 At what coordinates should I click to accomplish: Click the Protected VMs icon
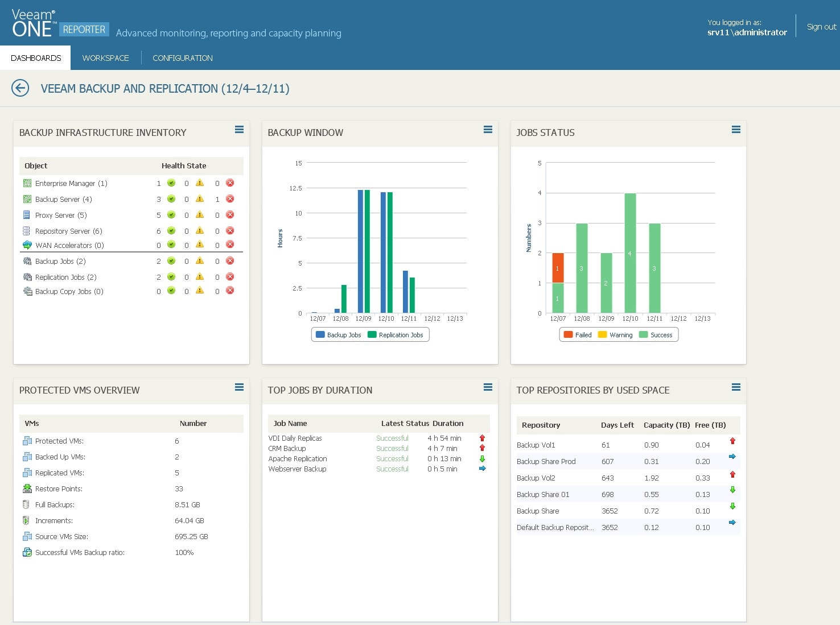point(27,441)
